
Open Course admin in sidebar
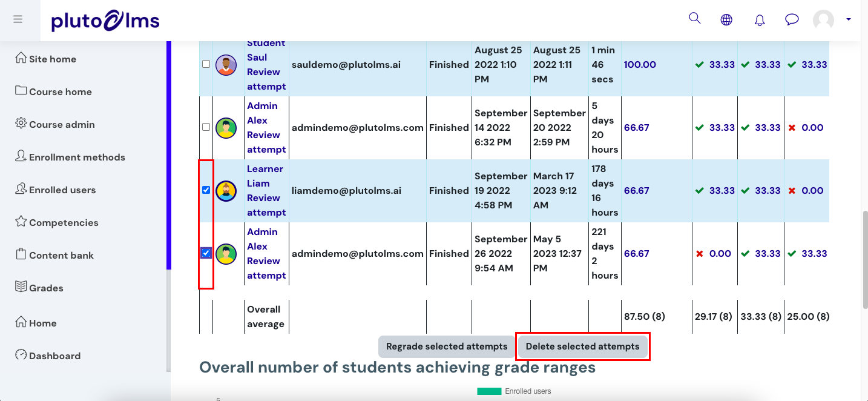(55, 124)
